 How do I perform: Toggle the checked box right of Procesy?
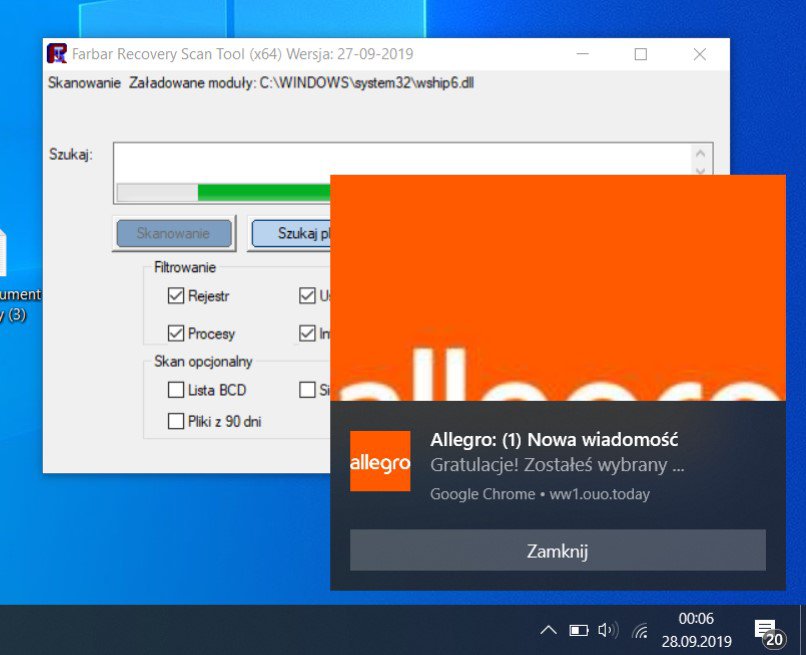[307, 333]
